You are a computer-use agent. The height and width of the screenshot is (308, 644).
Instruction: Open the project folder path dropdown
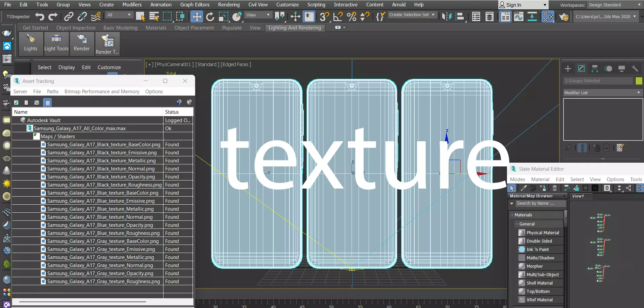pos(605,16)
